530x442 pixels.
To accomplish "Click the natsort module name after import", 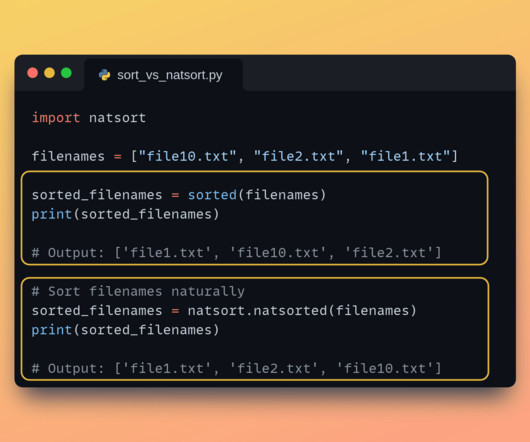I will [117, 118].
